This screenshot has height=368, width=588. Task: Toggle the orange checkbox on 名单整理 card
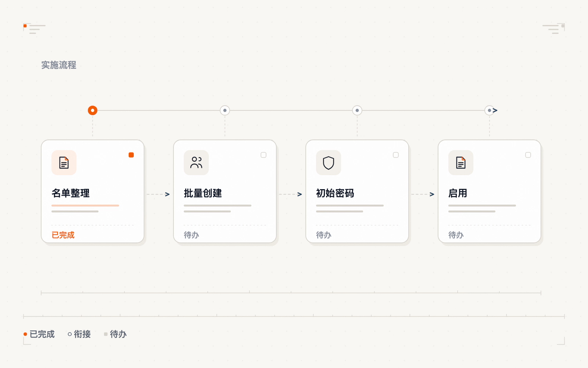click(131, 155)
